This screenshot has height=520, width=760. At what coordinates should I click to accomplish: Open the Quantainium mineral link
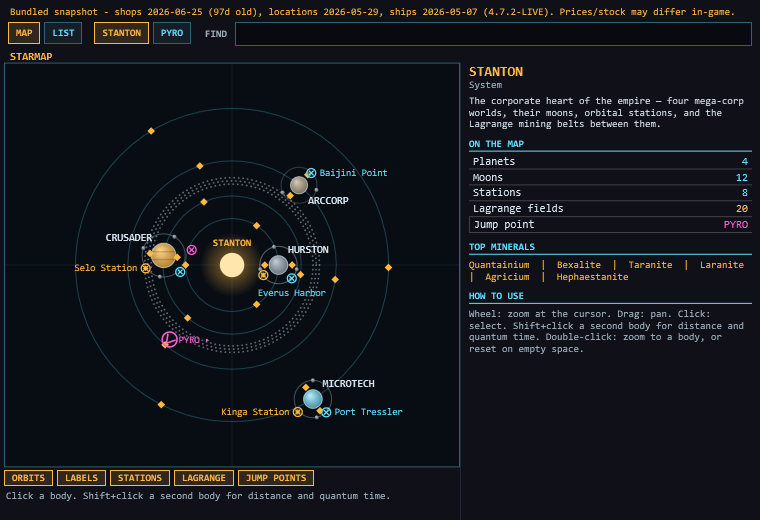point(499,265)
